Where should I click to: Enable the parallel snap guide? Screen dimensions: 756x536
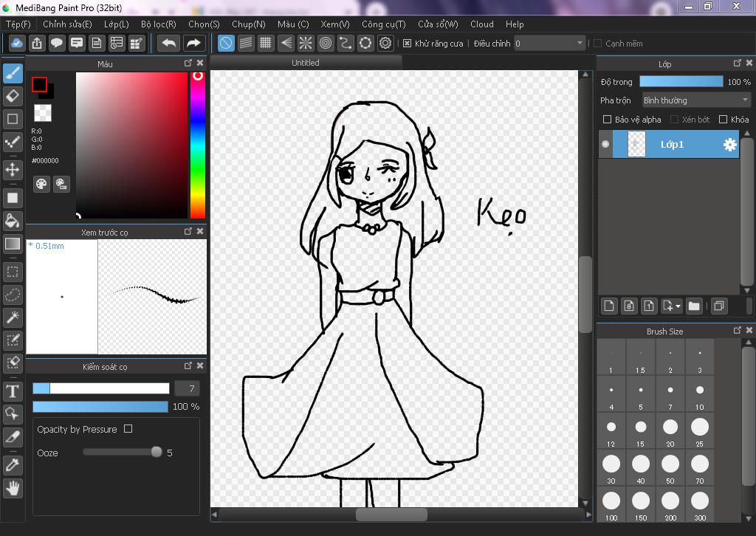click(x=246, y=44)
